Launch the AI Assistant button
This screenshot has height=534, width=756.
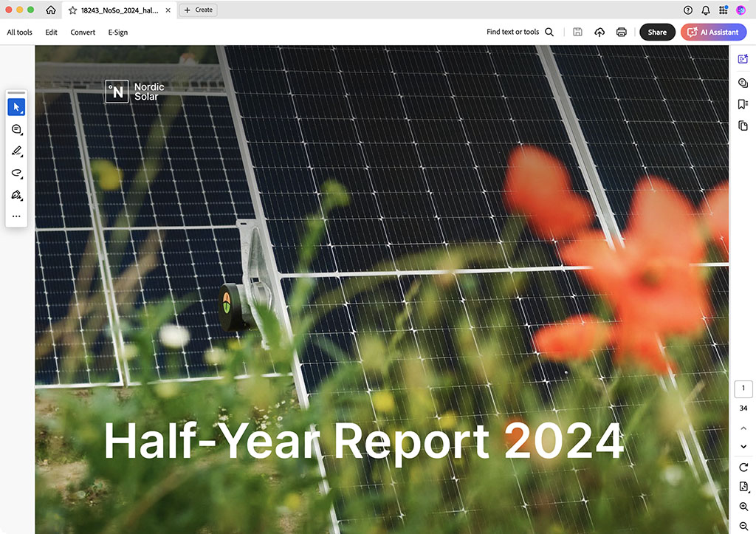pyautogui.click(x=713, y=32)
